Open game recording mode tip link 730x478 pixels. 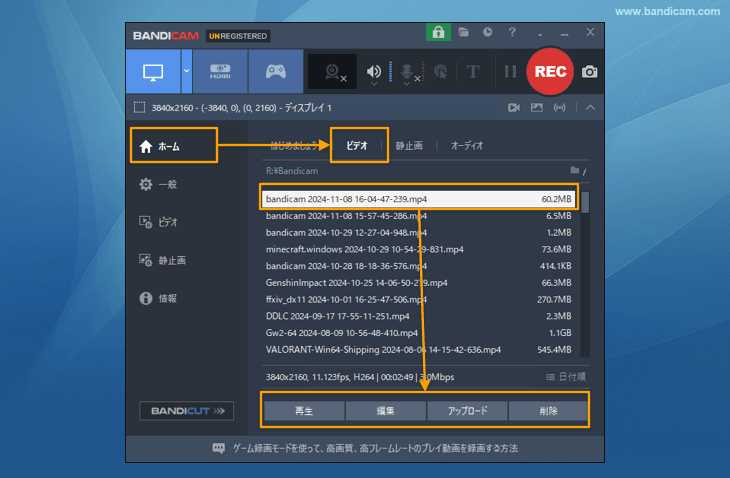click(375, 448)
